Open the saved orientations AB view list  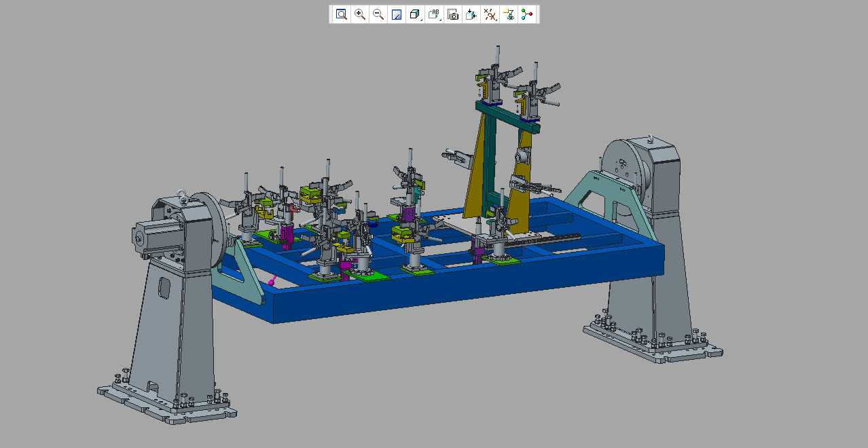[x=435, y=14]
